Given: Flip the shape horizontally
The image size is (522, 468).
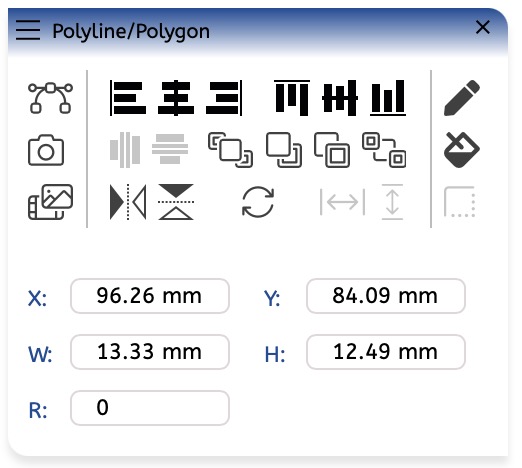Looking at the screenshot, I should [x=128, y=202].
